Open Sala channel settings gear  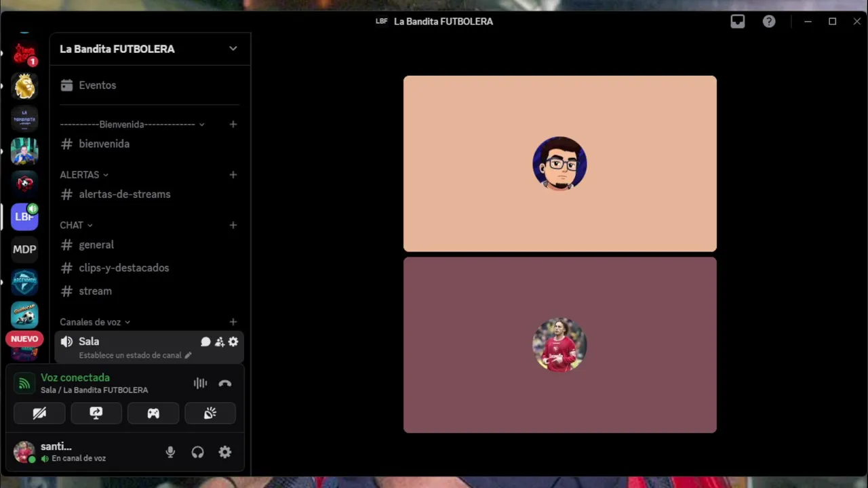233,342
